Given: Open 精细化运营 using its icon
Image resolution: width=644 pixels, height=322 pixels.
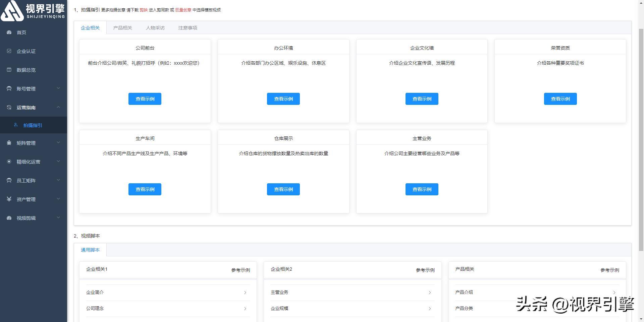Looking at the screenshot, I should [9, 162].
